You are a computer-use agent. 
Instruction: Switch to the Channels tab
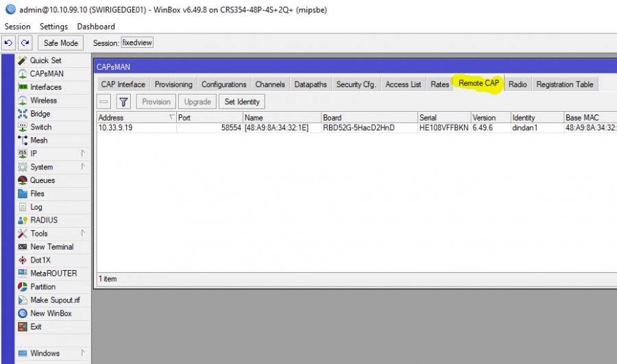(270, 84)
